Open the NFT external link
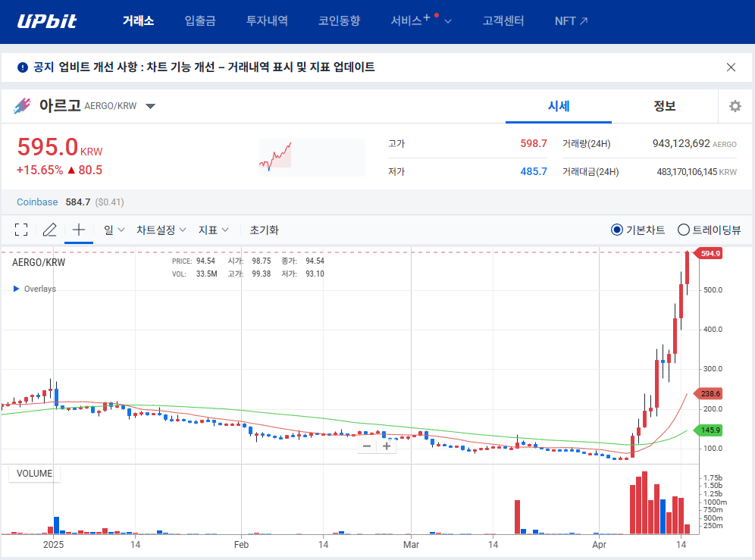755x560 pixels. [571, 20]
